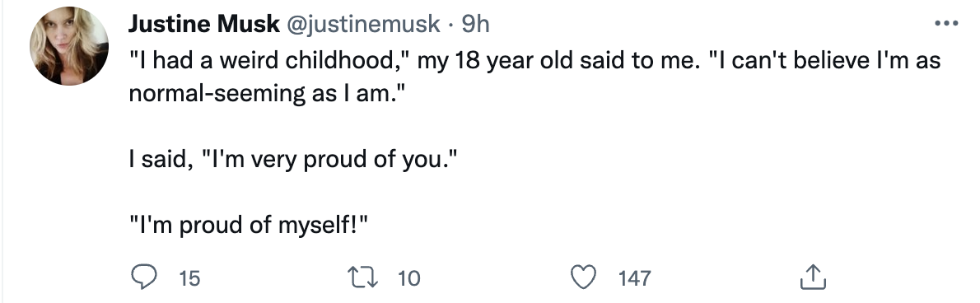The image size is (980, 303).
Task: Click the reply count 15
Action: 189,278
